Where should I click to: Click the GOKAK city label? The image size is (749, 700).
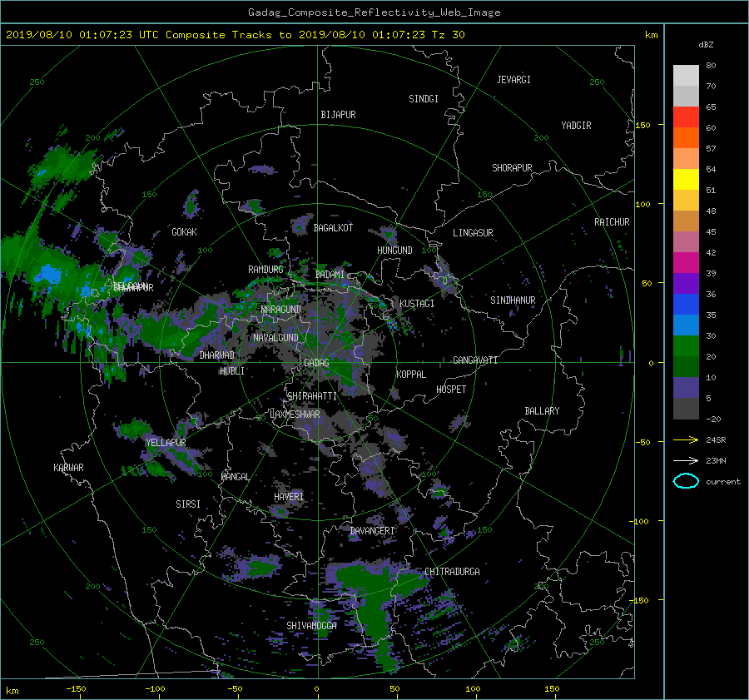184,232
